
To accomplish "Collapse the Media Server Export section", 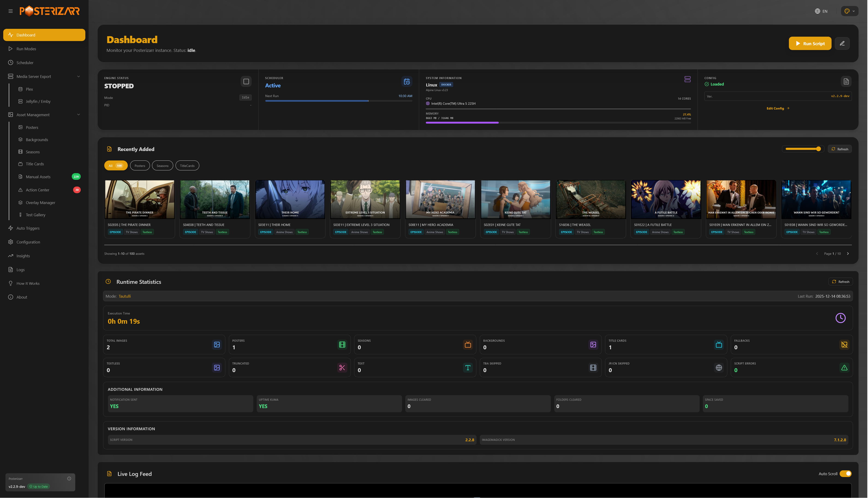I will click(x=78, y=77).
